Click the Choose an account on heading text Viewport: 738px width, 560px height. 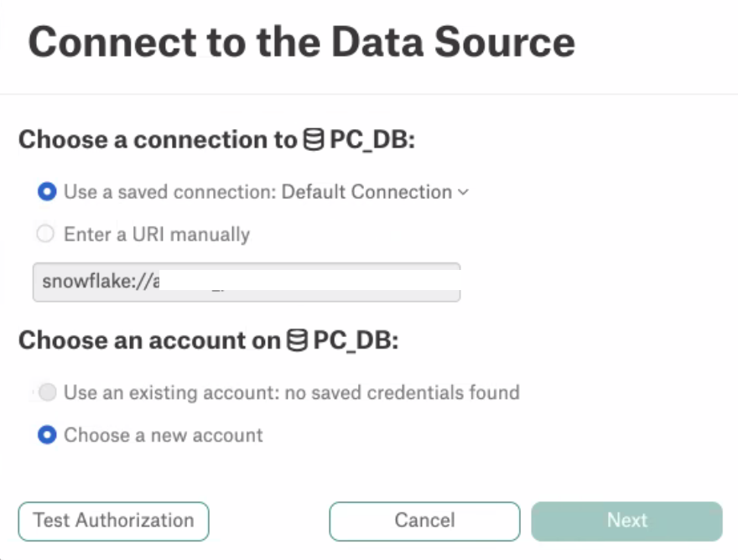[x=149, y=340]
